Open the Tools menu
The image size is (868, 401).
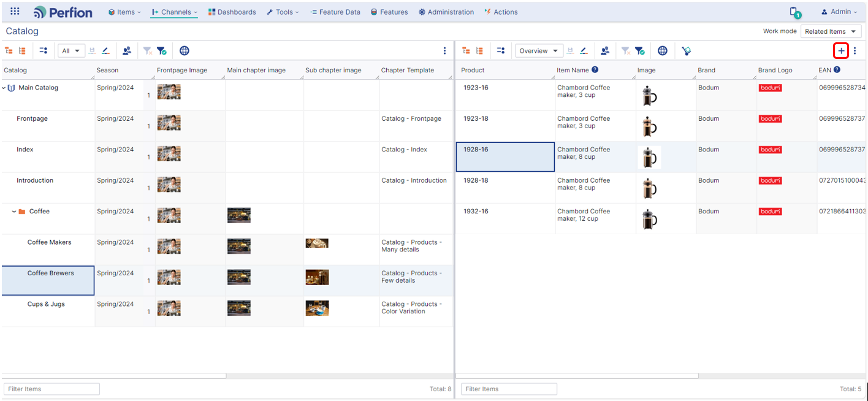click(283, 12)
